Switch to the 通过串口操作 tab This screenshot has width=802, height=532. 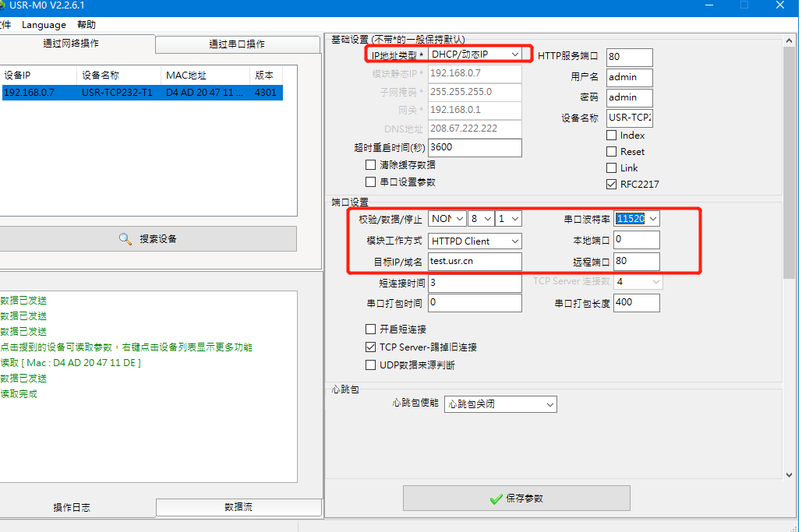coord(237,44)
